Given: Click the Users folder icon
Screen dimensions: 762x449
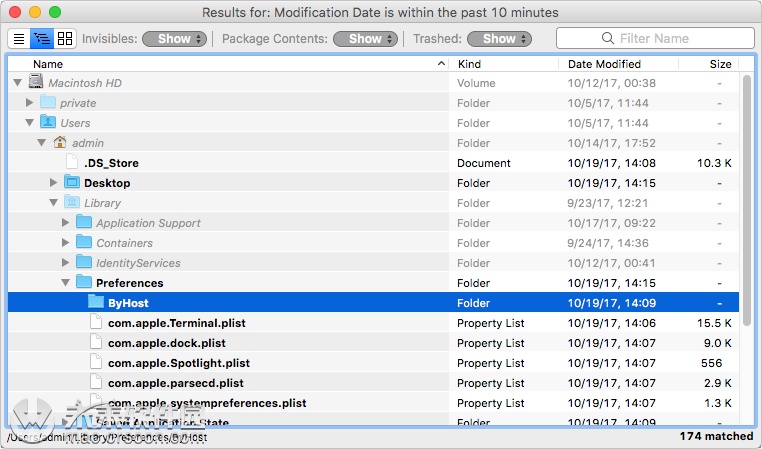Looking at the screenshot, I should (48, 122).
